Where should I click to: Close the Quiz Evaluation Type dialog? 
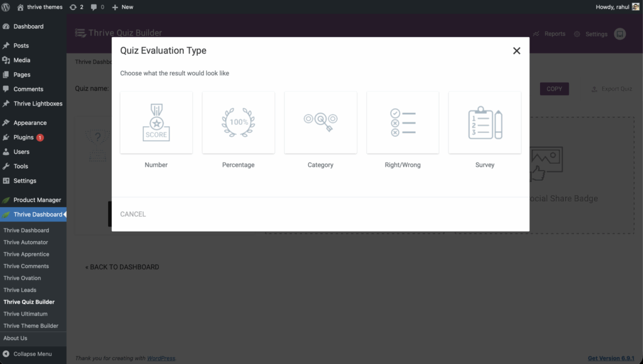[516, 51]
